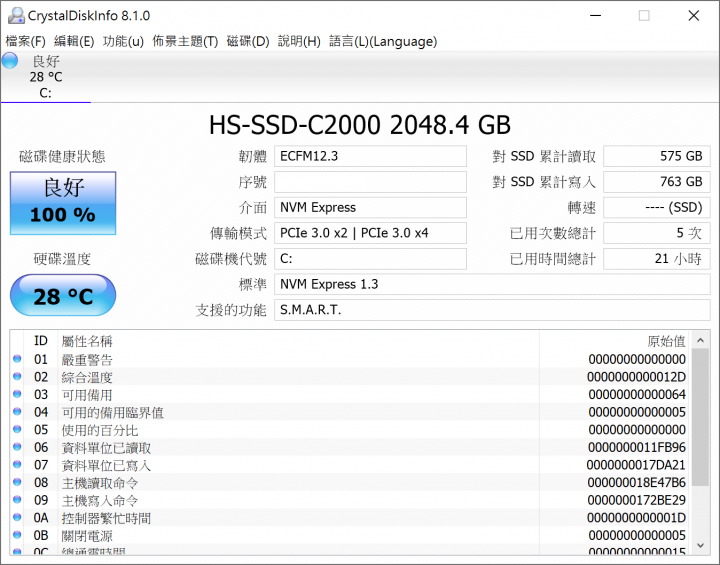This screenshot has width=720, height=565.
Task: Select row 01 嚴重警告
Action: (x=350, y=359)
